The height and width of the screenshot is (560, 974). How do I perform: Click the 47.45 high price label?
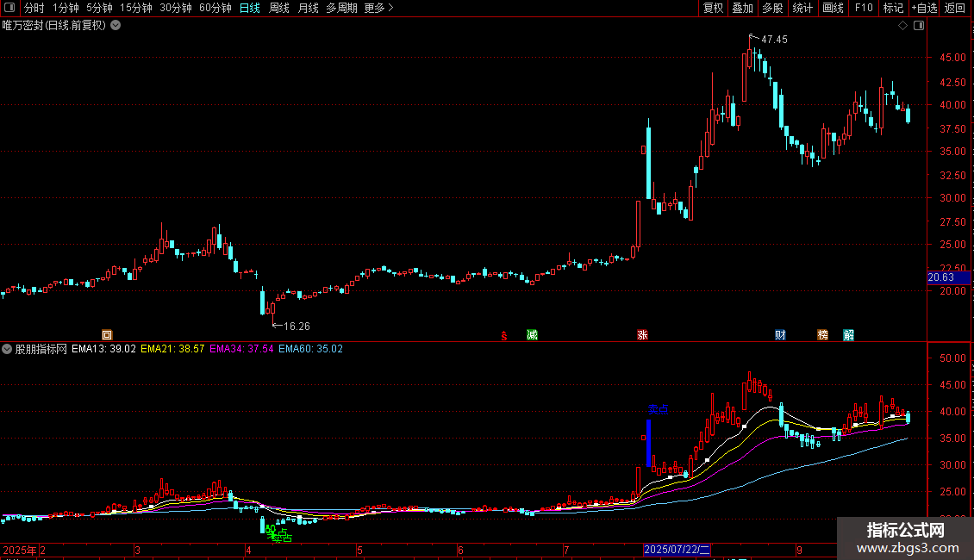click(774, 40)
